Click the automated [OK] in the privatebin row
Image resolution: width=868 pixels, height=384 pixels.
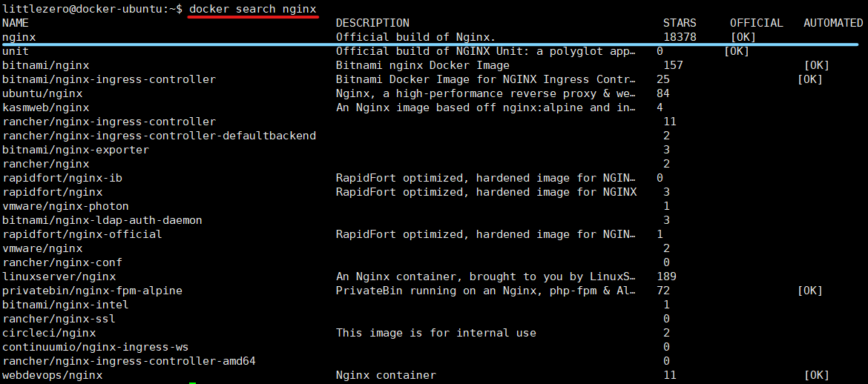click(x=810, y=291)
